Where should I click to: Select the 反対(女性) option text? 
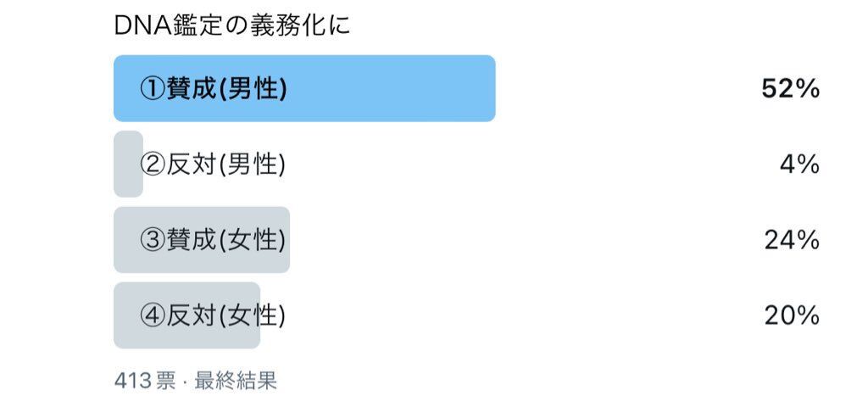click(225, 315)
